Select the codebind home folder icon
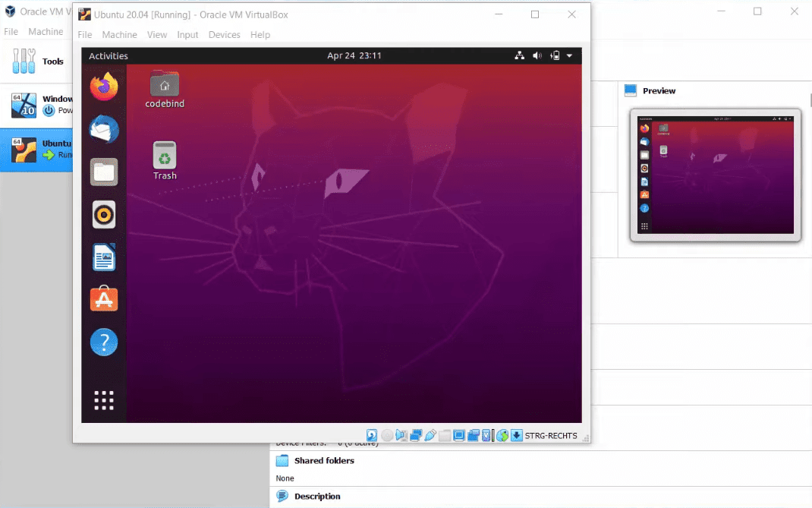This screenshot has height=508, width=812. tap(165, 89)
